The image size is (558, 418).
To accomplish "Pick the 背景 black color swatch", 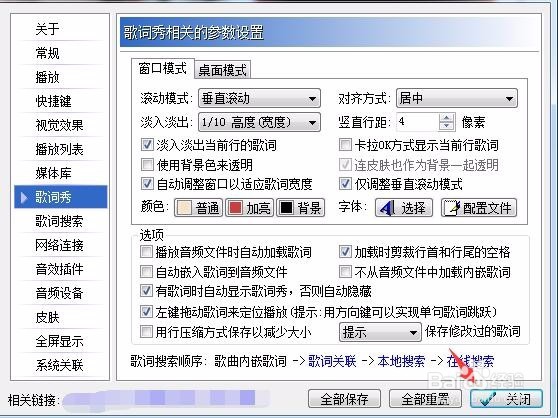I will point(301,207).
